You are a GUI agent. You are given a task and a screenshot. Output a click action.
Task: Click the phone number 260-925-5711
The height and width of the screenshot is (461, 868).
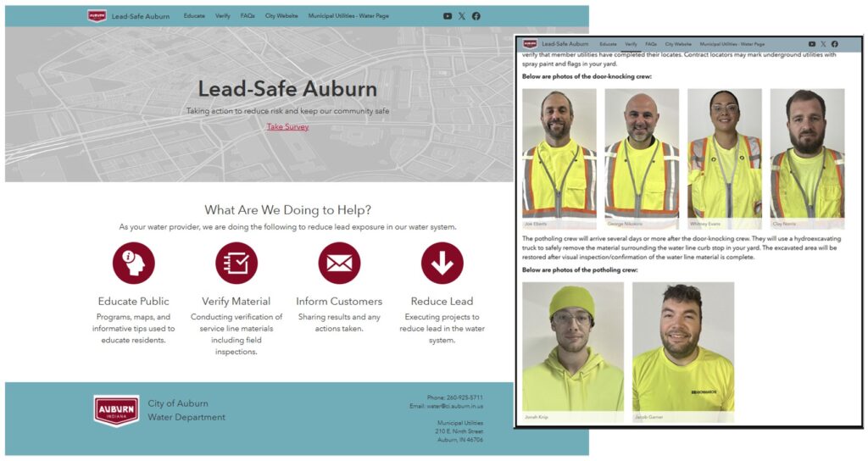pyautogui.click(x=465, y=397)
